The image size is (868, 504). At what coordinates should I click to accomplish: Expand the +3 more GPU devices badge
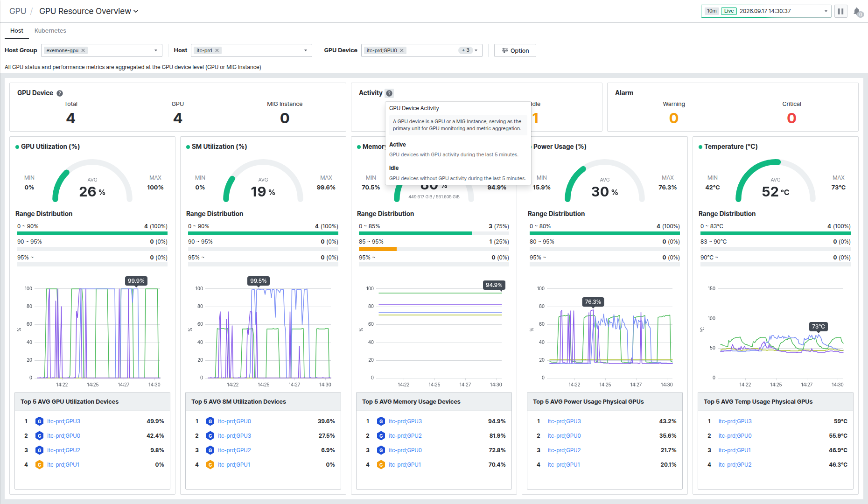(465, 50)
